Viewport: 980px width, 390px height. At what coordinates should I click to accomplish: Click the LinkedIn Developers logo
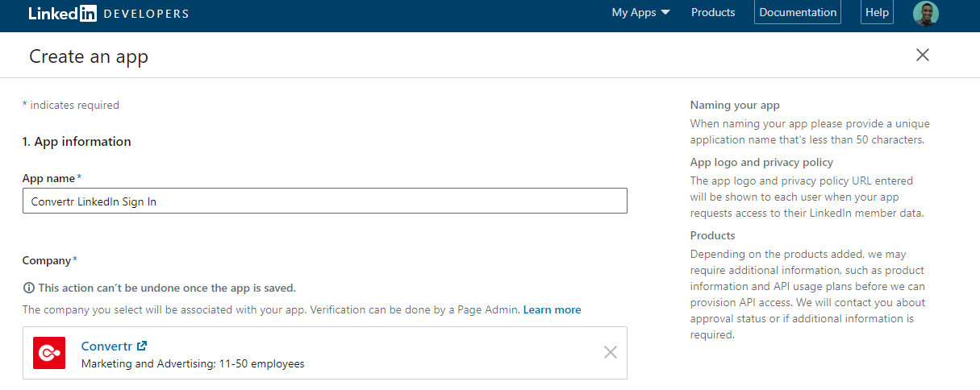(109, 13)
